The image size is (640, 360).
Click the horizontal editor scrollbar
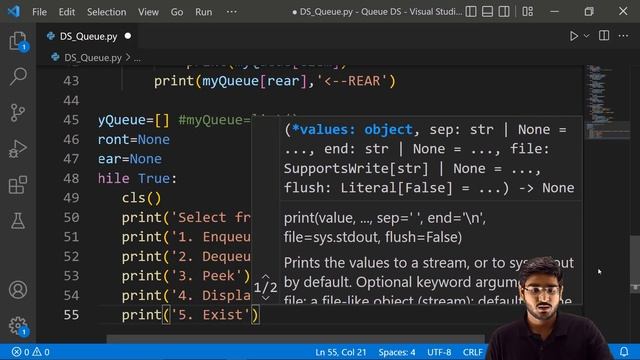(x=296, y=339)
